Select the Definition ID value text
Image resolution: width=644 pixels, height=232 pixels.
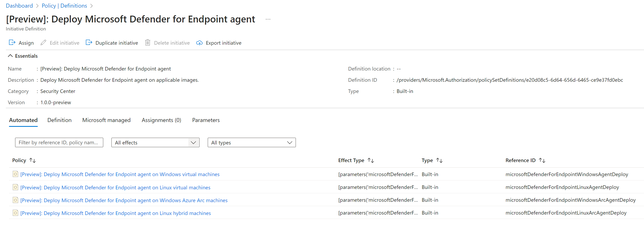coord(510,80)
